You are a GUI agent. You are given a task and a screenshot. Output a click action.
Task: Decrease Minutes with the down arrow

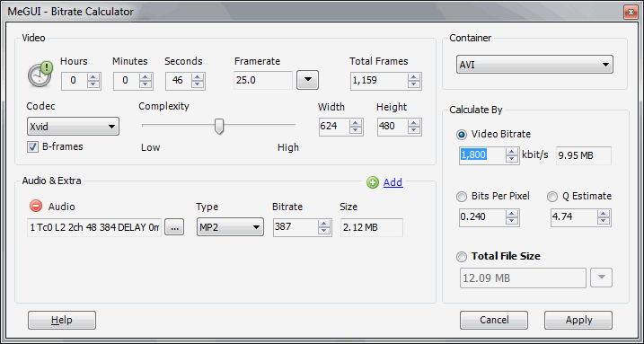(146, 84)
